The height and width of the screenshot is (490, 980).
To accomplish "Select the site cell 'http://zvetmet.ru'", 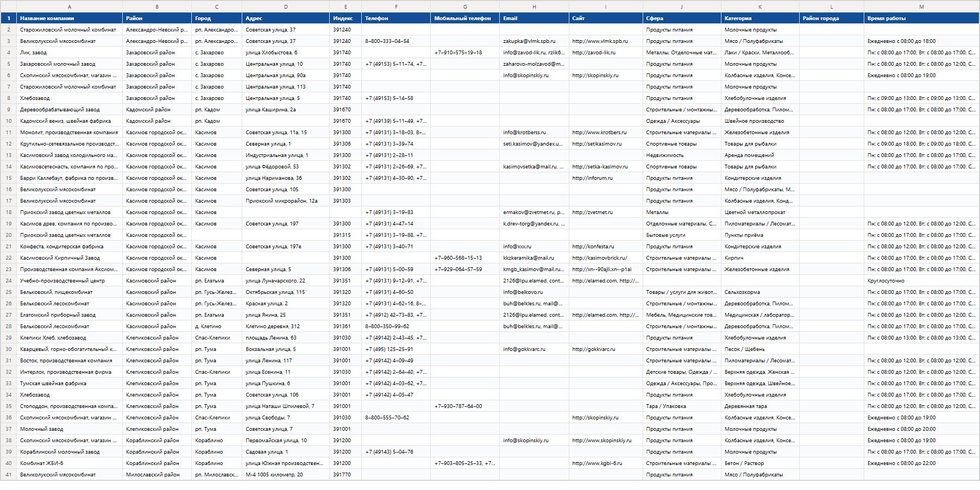I will 606,212.
